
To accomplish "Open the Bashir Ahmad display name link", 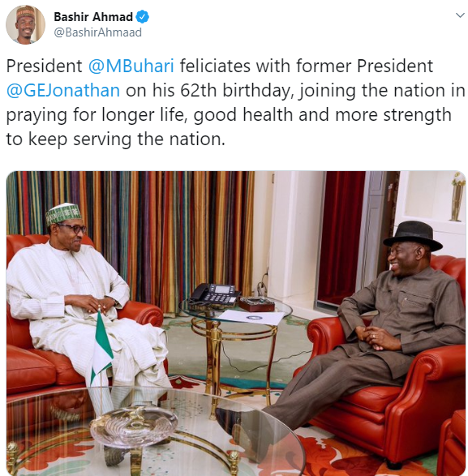I will [x=93, y=17].
